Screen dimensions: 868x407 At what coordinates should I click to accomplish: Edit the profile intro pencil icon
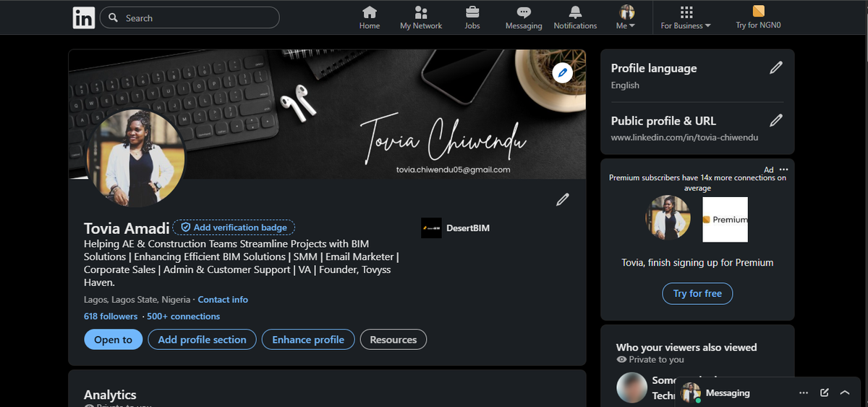coord(562,199)
